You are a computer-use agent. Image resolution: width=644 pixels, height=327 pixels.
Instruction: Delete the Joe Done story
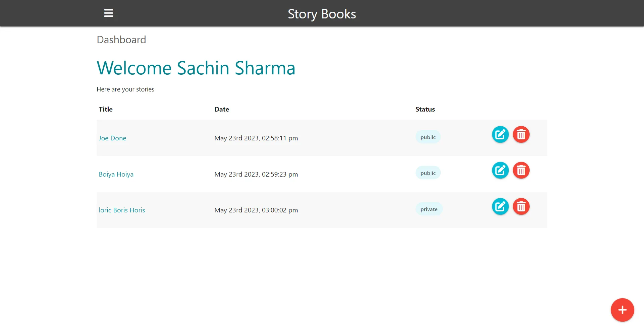click(521, 134)
